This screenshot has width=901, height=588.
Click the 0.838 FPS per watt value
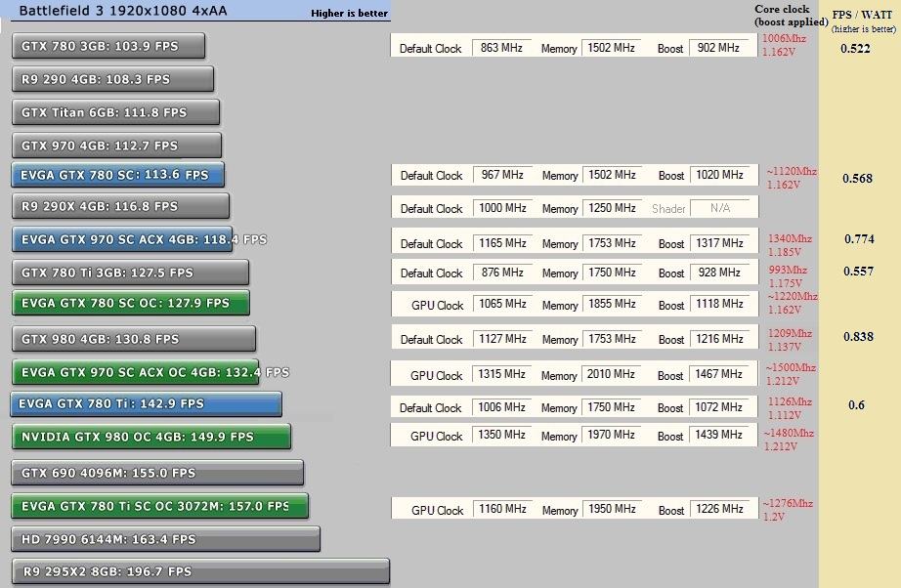coord(858,337)
